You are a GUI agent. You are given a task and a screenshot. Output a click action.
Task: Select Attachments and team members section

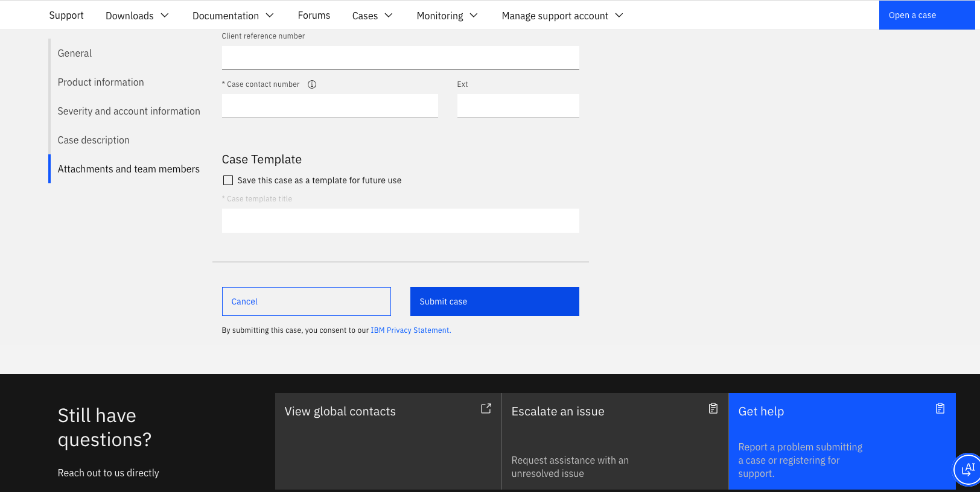(x=129, y=169)
